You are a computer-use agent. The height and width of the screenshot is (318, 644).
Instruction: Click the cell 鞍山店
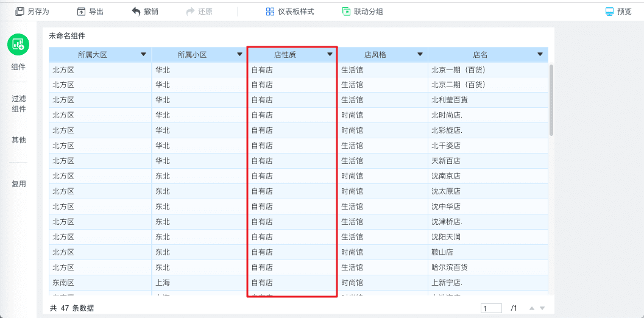tap(487, 252)
